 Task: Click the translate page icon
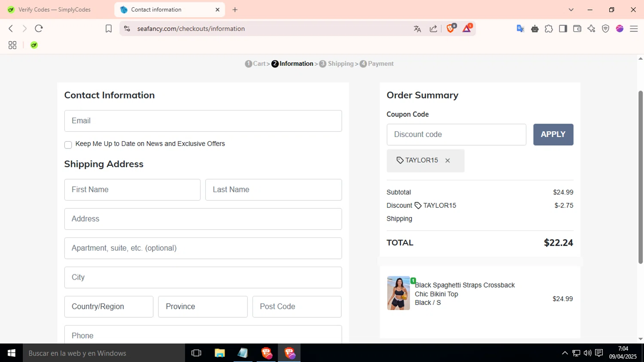[x=417, y=29]
